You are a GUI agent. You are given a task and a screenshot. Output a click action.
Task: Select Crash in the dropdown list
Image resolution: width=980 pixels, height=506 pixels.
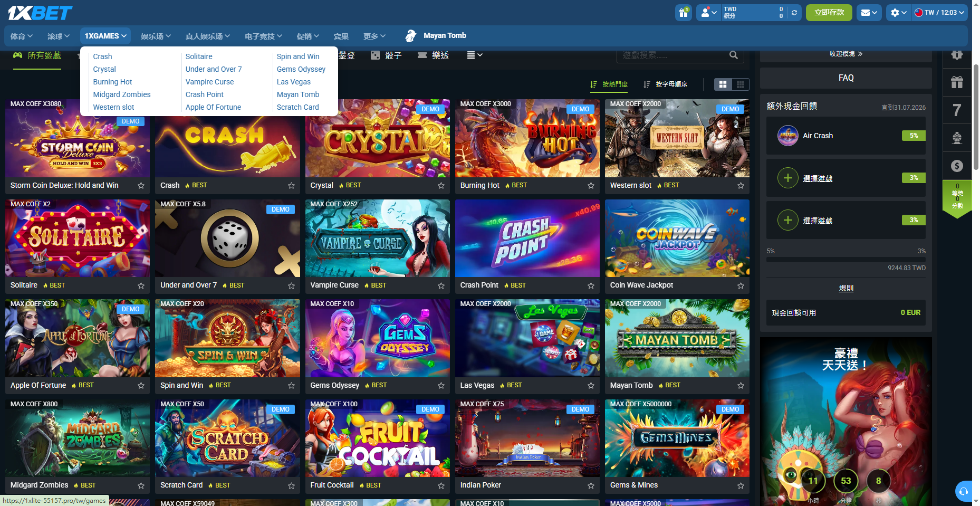[102, 56]
